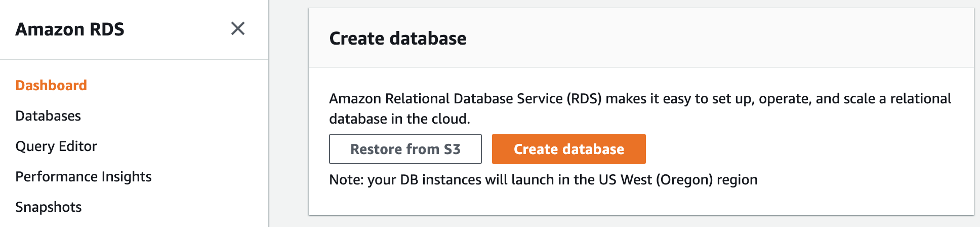Click the Restore from S3 button
The width and height of the screenshot is (980, 227).
coord(405,149)
